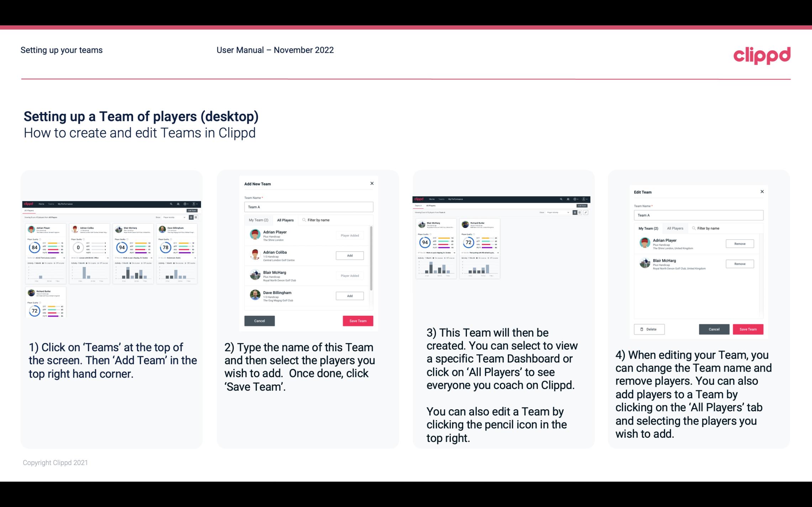Click Add button next to Adrian Coliba
812x507 pixels.
pyautogui.click(x=349, y=255)
